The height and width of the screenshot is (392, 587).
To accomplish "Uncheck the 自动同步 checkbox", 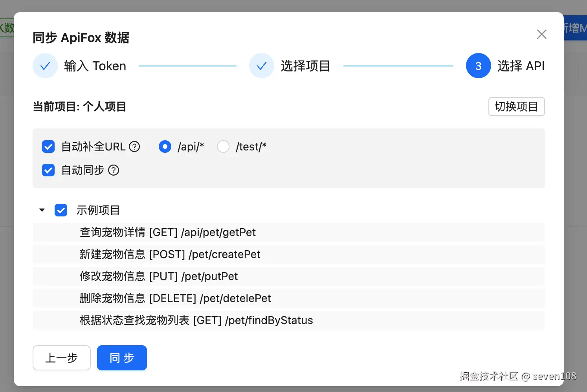I will [48, 170].
